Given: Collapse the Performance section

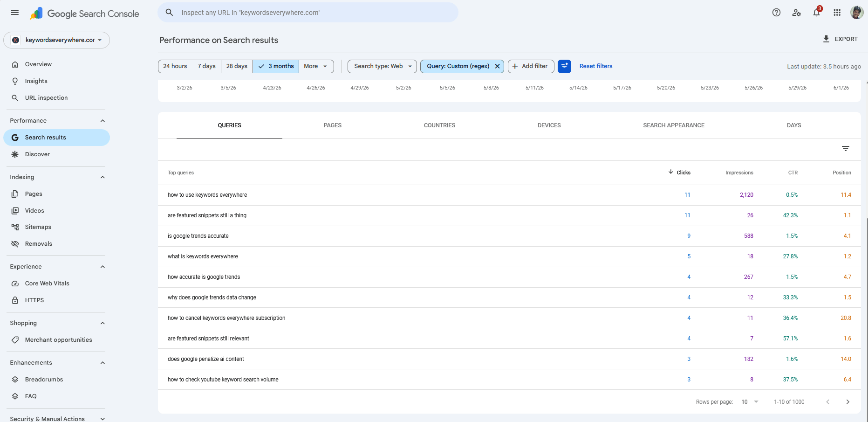Looking at the screenshot, I should click(103, 121).
